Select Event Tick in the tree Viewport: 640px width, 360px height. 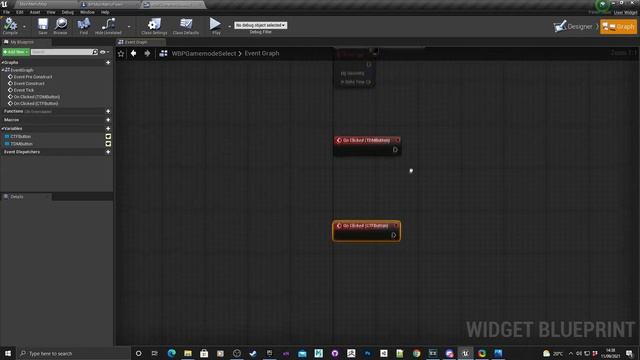(x=24, y=90)
